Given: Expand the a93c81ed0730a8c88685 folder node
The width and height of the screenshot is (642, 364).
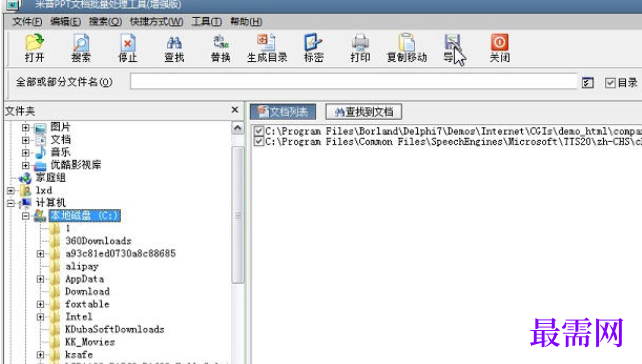Looking at the screenshot, I should pos(40,254).
